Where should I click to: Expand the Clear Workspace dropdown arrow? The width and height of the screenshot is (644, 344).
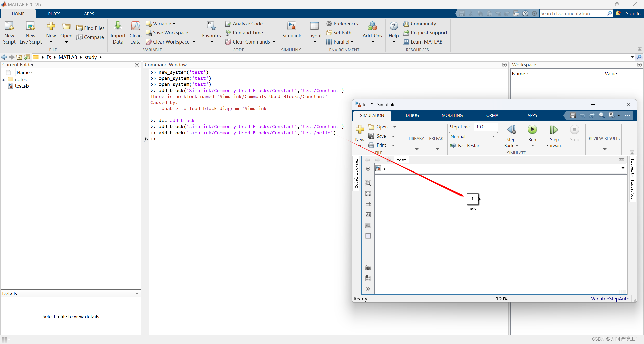click(194, 42)
